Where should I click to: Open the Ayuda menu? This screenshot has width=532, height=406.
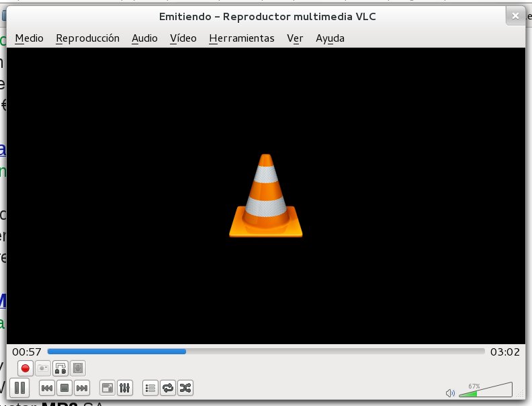[330, 38]
